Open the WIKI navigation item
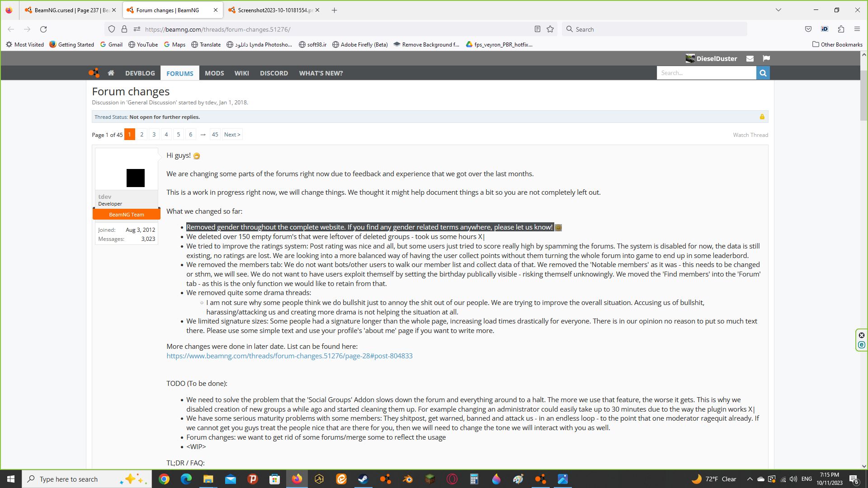 tap(242, 73)
